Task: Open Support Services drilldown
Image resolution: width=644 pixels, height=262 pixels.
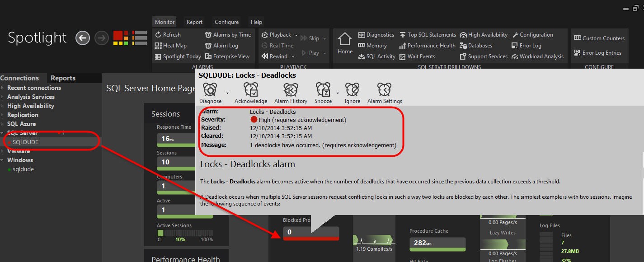Action: pyautogui.click(x=484, y=56)
